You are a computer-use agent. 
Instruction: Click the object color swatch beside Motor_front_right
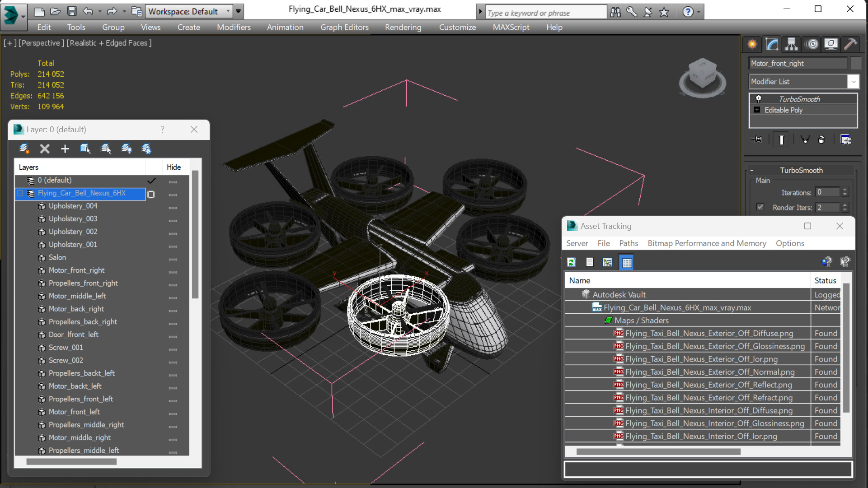click(855, 63)
